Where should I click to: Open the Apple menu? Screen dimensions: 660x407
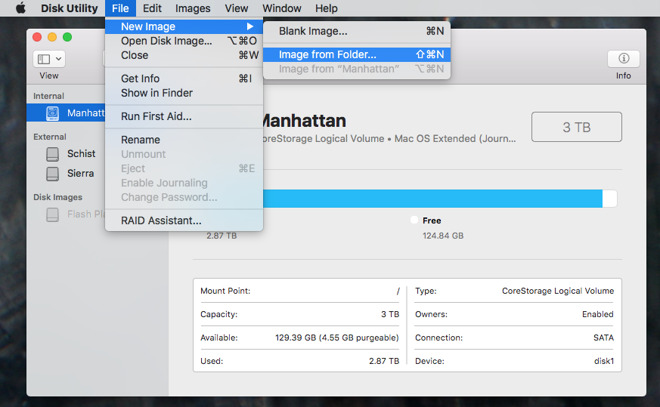[x=20, y=8]
